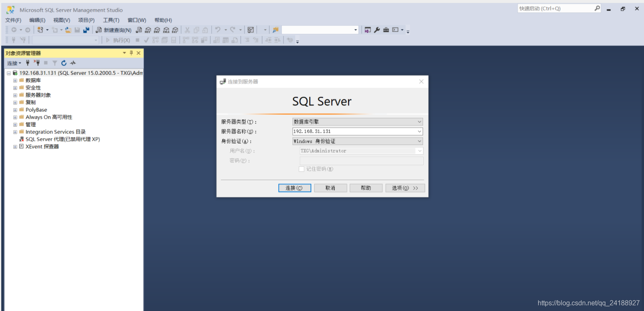Expand the XEvent 探查器 node
This screenshot has width=644, height=311.
(15, 147)
